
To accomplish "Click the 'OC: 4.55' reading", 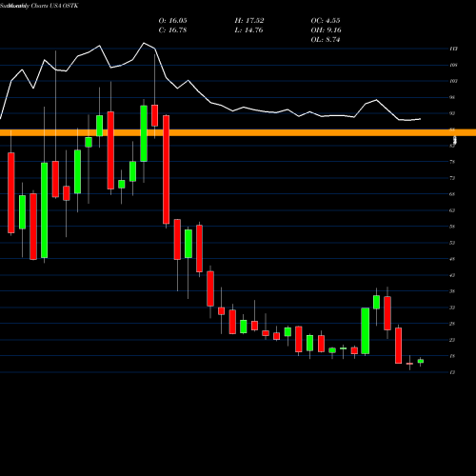I will (326, 21).
